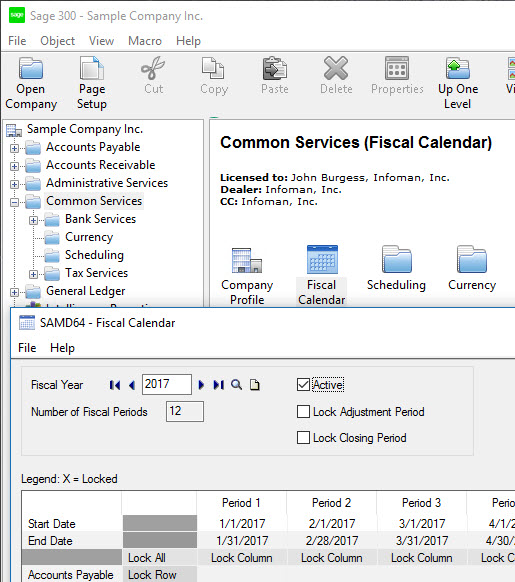The height and width of the screenshot is (582, 515).
Task: Toggle the Active checkbox
Action: 303,385
